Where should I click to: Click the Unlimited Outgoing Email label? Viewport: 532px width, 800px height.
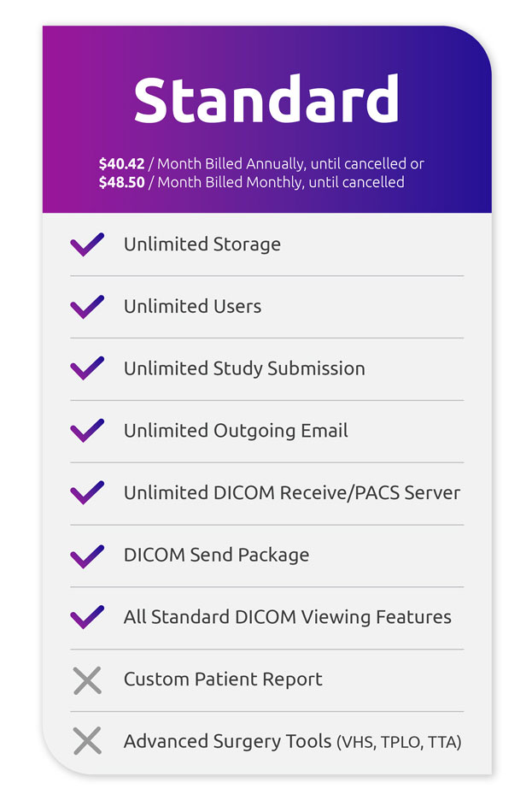236,431
